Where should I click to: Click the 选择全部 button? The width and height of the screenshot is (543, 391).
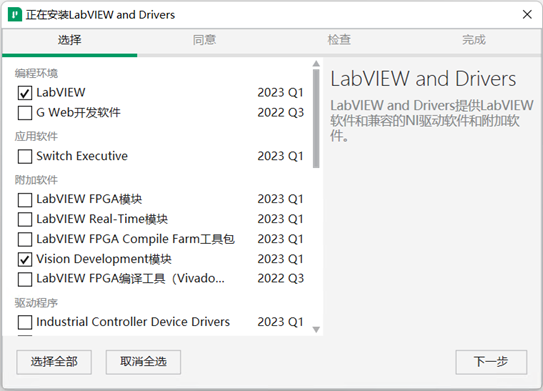(x=54, y=362)
